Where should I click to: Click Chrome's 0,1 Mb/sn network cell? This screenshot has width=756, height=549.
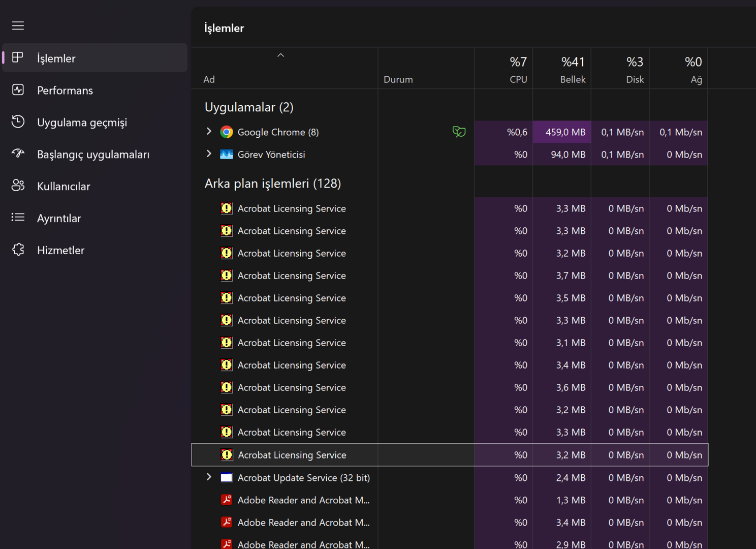(679, 132)
